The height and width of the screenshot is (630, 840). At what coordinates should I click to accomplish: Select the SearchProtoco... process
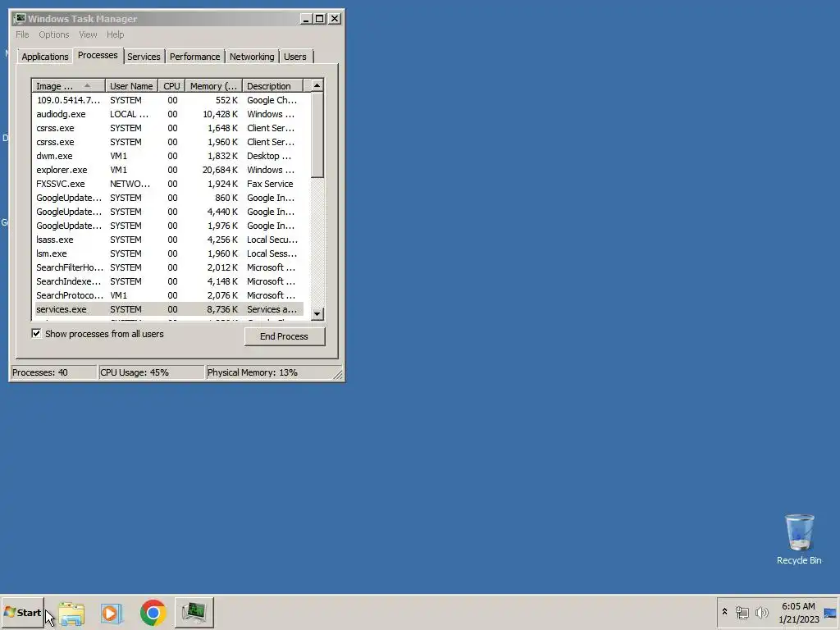tap(169, 295)
